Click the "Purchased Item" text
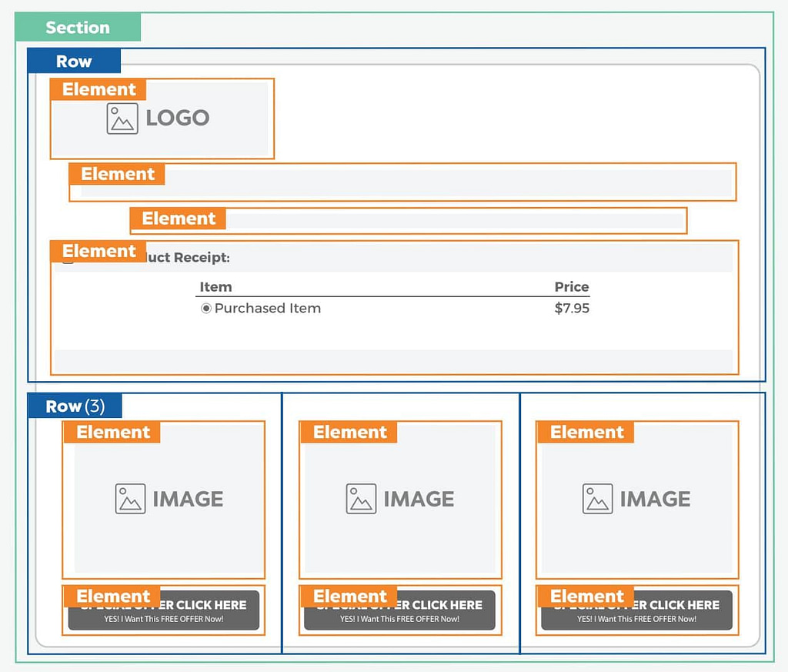 (267, 308)
